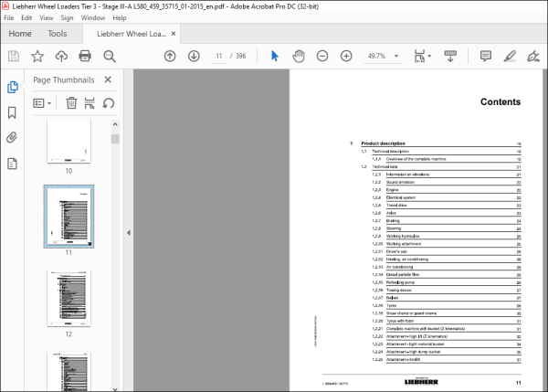Screen dimensions: 548x392
Task: Click the upload to cloud icon
Action: click(x=61, y=56)
